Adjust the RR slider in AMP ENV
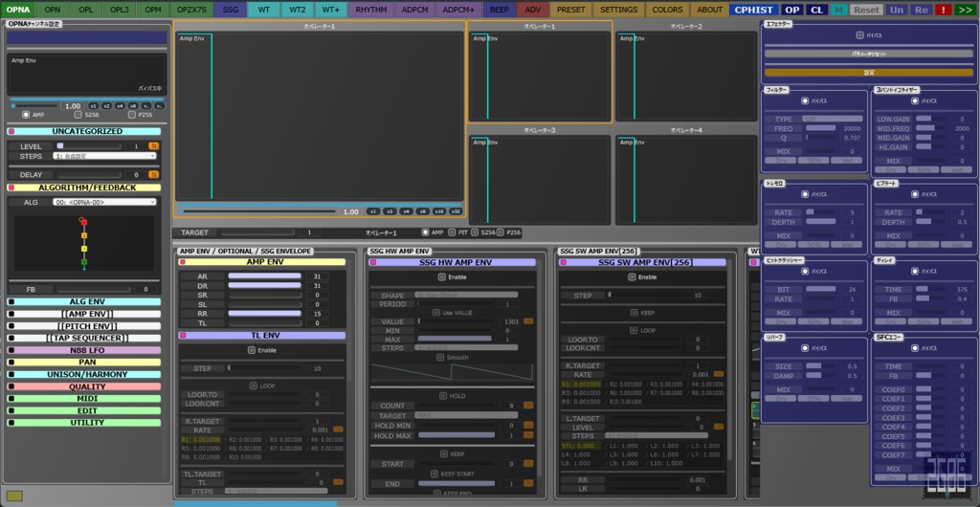Viewport: 980px width, 507px height. (265, 314)
